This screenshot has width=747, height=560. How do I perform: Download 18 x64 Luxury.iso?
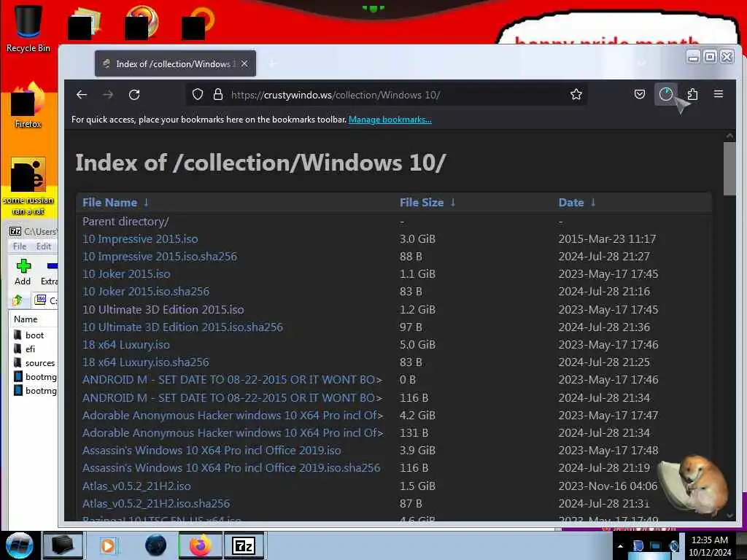tap(125, 345)
